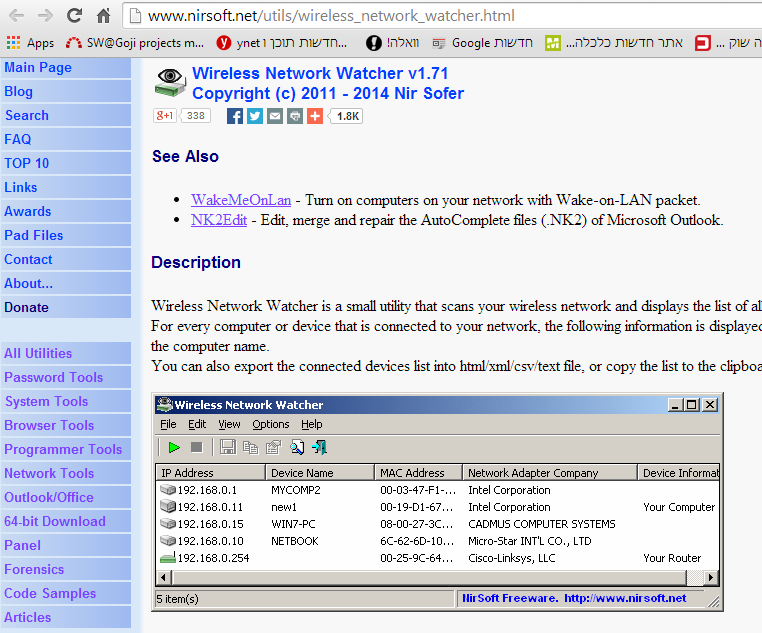Open the NK2Edit link
The width and height of the screenshot is (762, 633).
coord(219,220)
